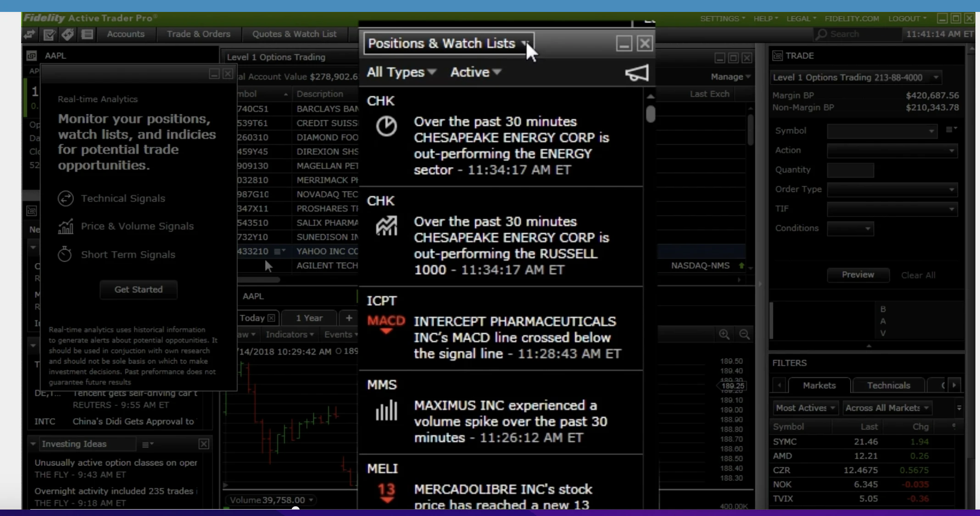Screen dimensions: 980x516
Task: Click the price alerts tag icon
Action: tap(67, 35)
